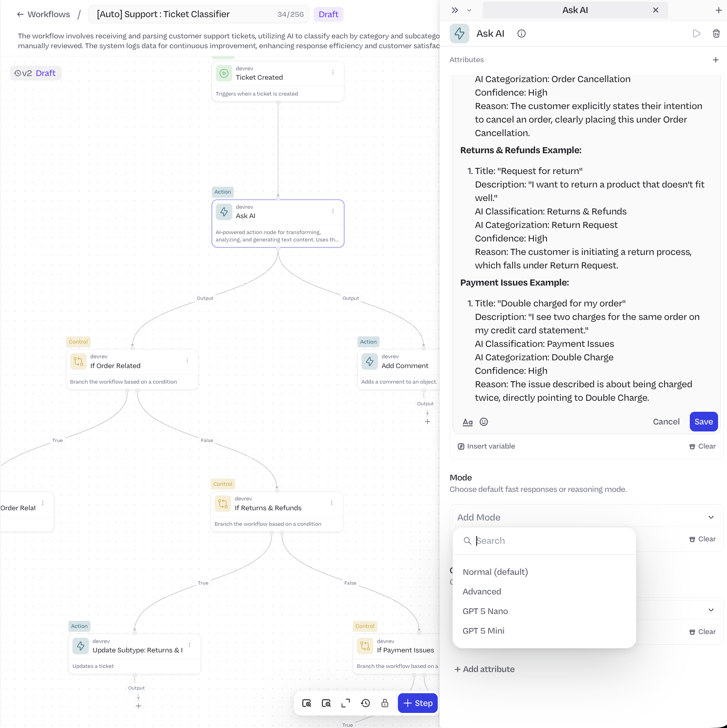Select Advanced mode
The height and width of the screenshot is (728, 727).
544,592
